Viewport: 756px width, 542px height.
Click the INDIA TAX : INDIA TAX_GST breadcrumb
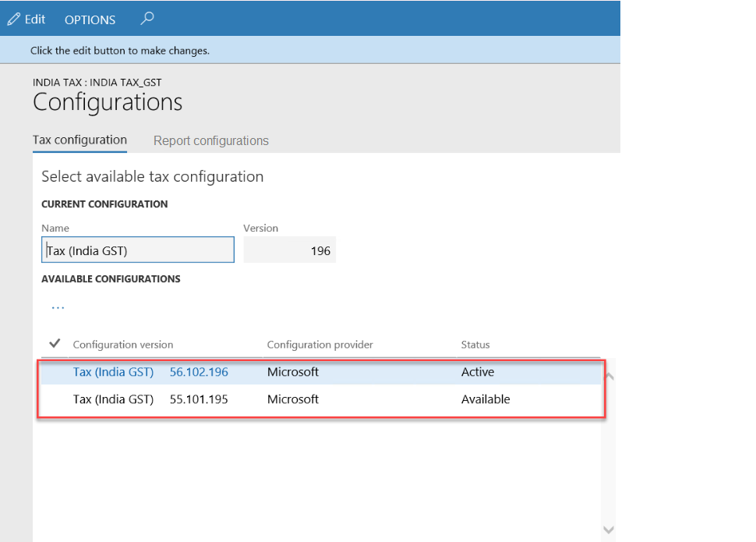coord(97,83)
